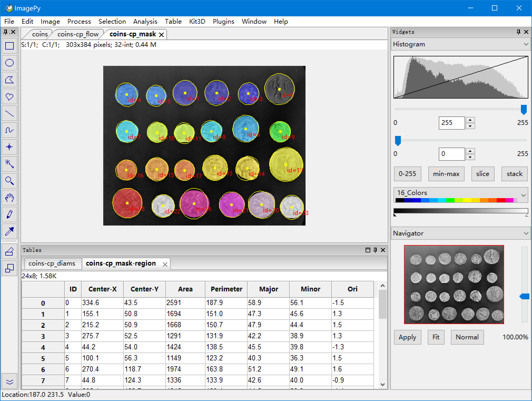Viewport: 532px width, 401px height.
Task: Select the Ellipse selection tool
Action: point(9,63)
